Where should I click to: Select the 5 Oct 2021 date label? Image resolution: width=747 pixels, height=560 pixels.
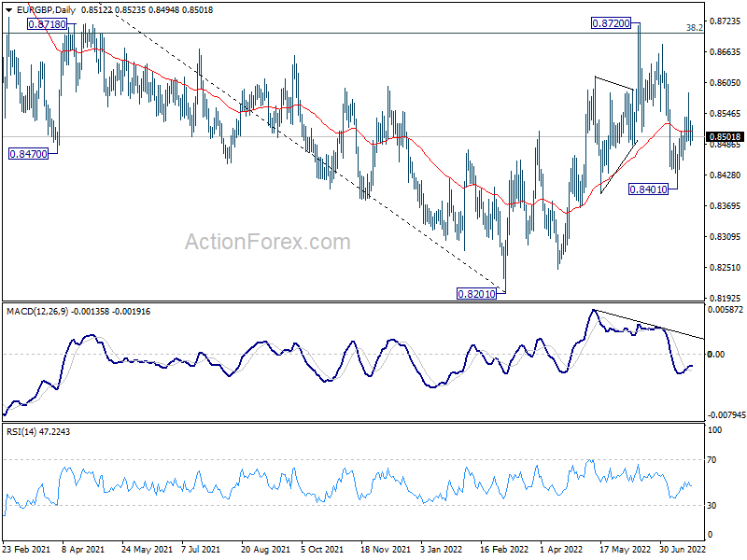click(x=321, y=549)
